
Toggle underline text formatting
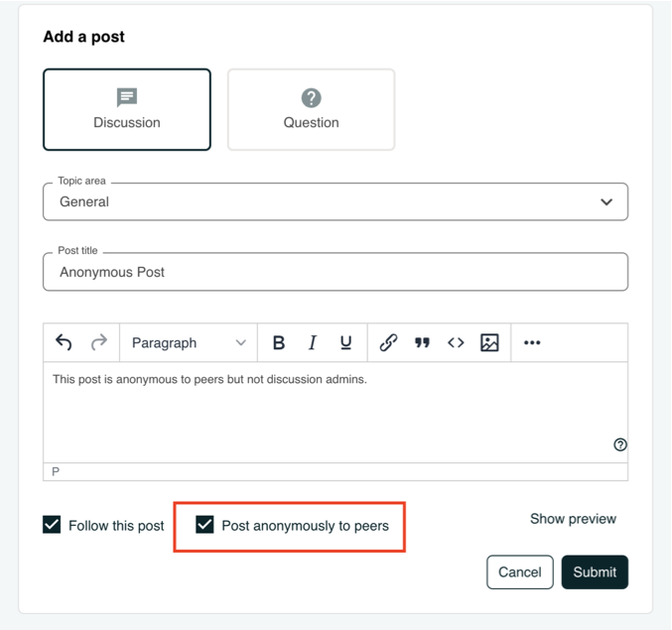click(345, 343)
